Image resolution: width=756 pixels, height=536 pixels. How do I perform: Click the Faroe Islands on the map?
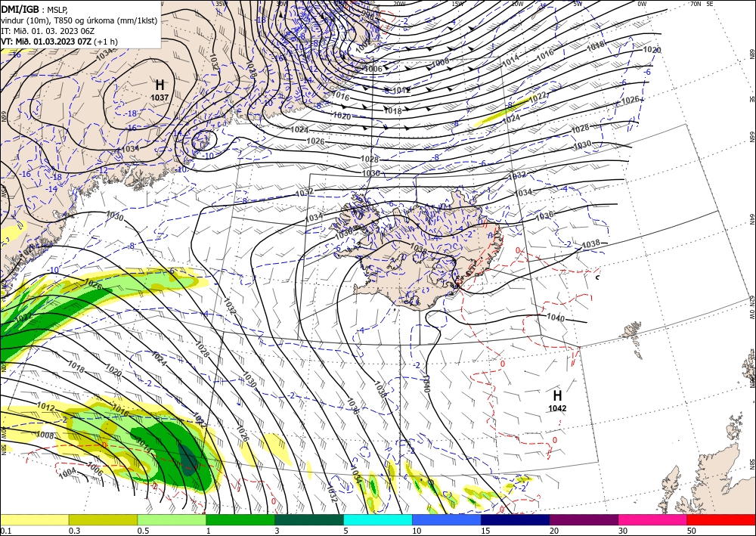coord(634,338)
